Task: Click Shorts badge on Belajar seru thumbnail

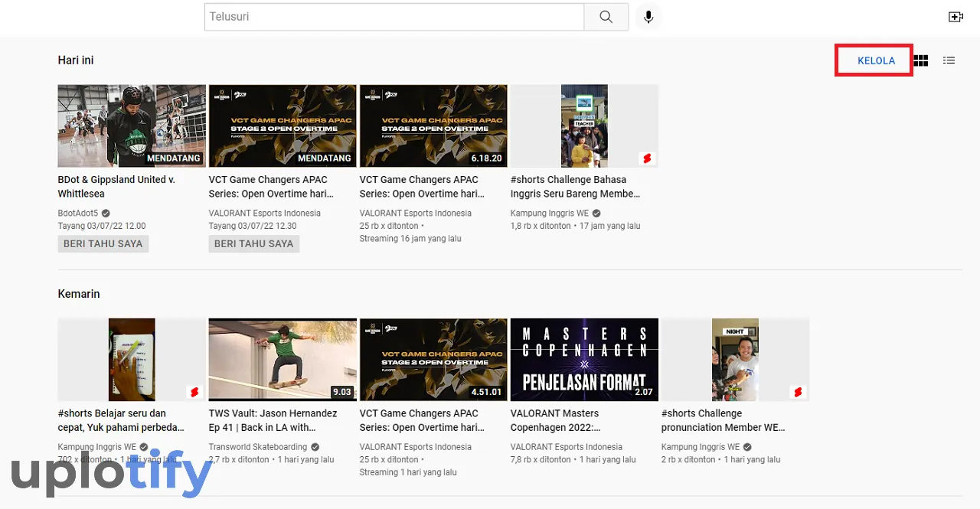Action: 194,392
